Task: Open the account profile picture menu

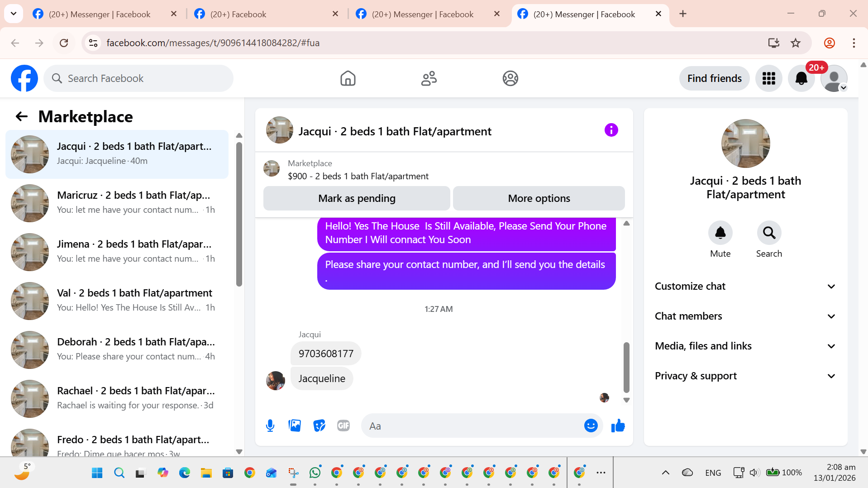Action: coord(834,78)
